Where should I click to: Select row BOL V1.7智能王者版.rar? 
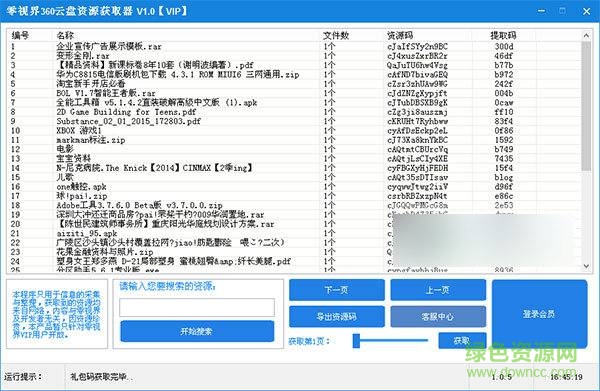click(x=295, y=93)
